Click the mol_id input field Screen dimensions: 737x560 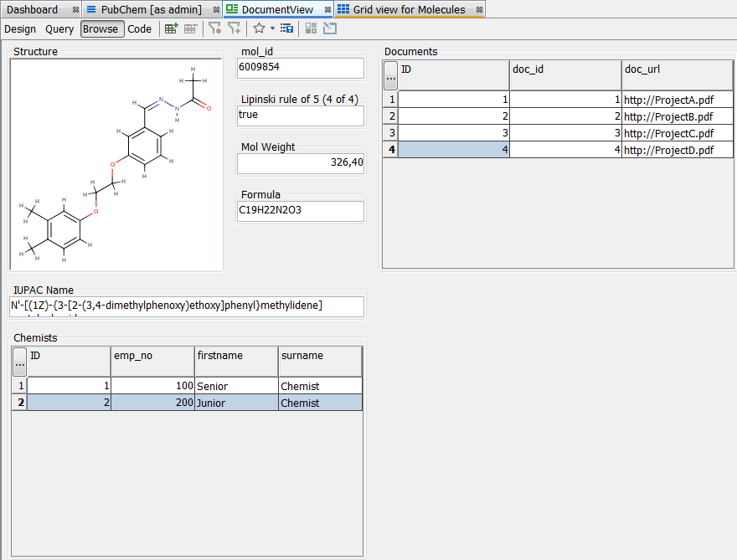(301, 68)
